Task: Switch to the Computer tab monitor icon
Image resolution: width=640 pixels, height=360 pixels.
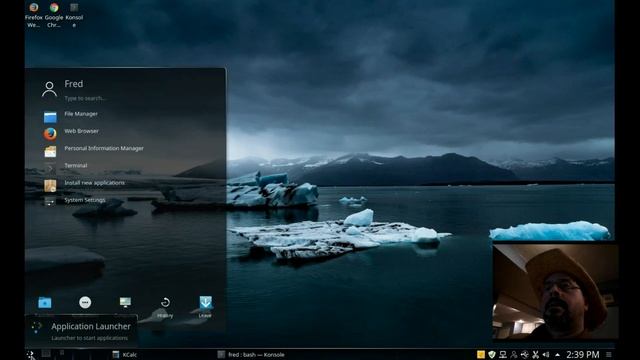Action: point(125,302)
